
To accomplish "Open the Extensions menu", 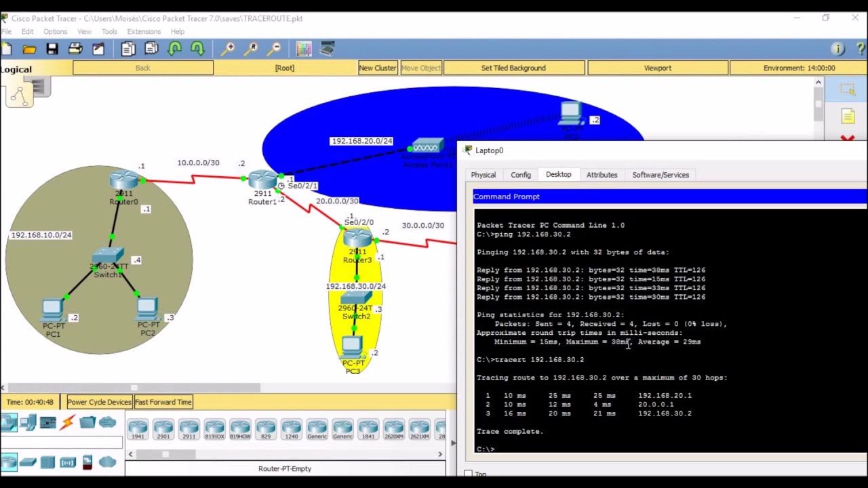I will (x=144, y=31).
